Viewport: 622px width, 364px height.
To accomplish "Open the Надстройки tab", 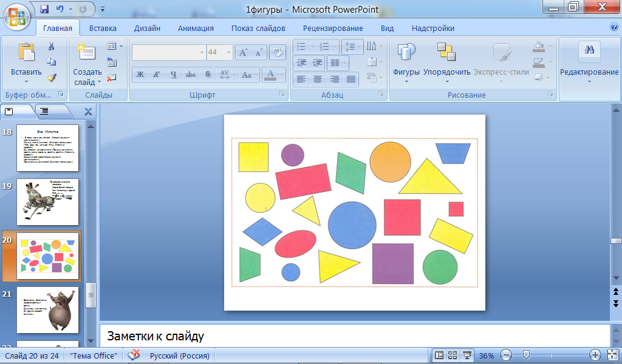I will tap(432, 28).
